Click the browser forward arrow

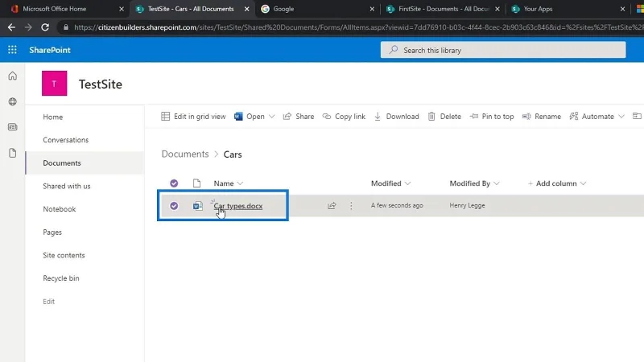pyautogui.click(x=28, y=27)
